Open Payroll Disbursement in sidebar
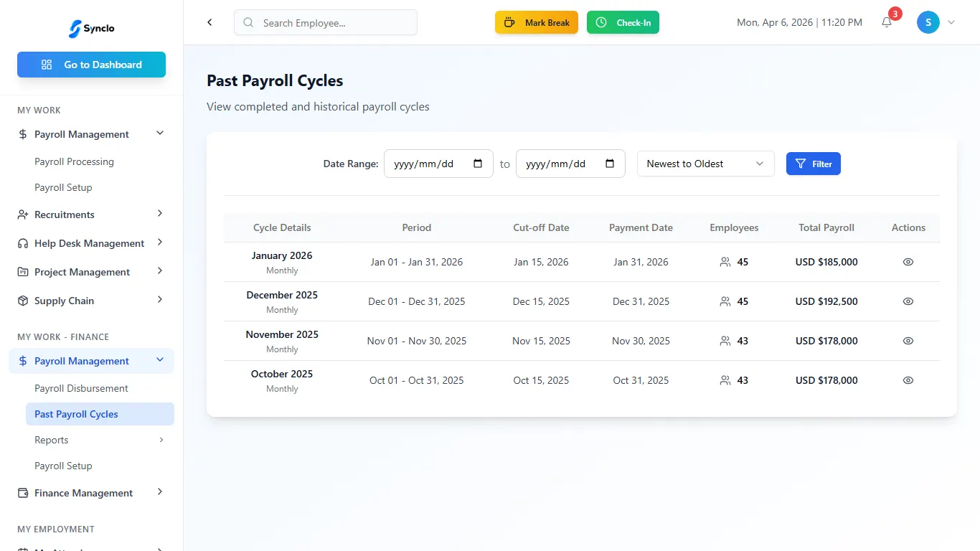Image resolution: width=980 pixels, height=551 pixels. pyautogui.click(x=81, y=388)
